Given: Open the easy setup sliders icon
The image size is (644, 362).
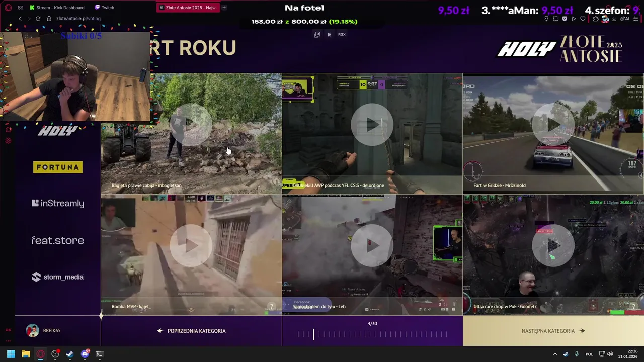Looking at the screenshot, I should (x=636, y=19).
